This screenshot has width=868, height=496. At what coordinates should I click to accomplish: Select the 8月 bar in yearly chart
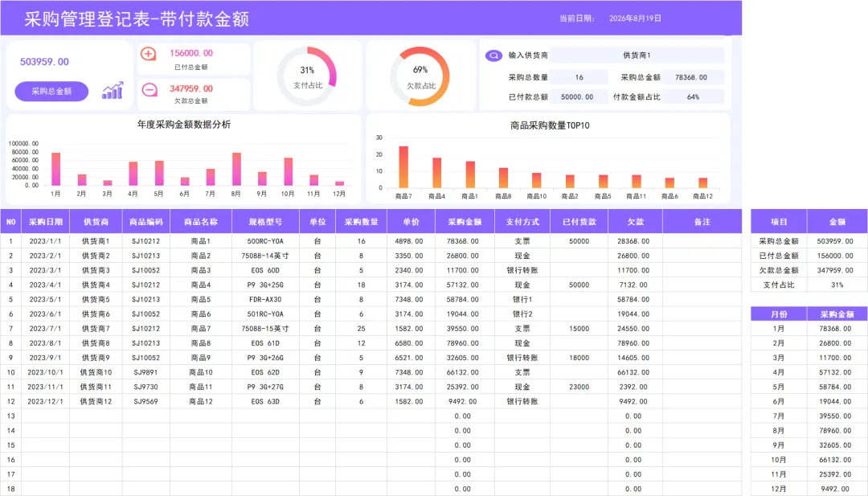pos(236,169)
